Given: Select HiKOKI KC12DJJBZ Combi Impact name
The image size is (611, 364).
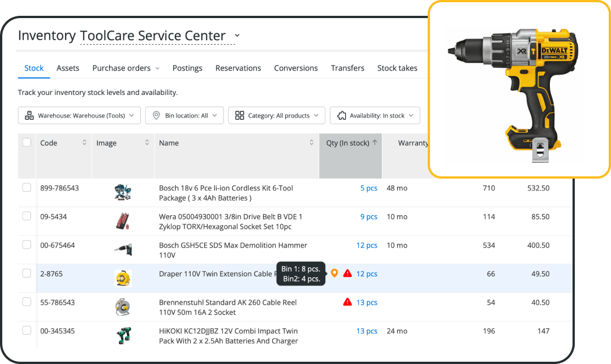Looking at the screenshot, I should coord(229,336).
